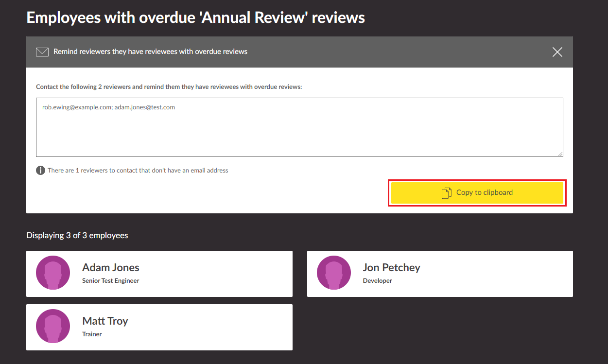
Task: Click the 'Remind reviewers' panel header text
Action: point(150,52)
